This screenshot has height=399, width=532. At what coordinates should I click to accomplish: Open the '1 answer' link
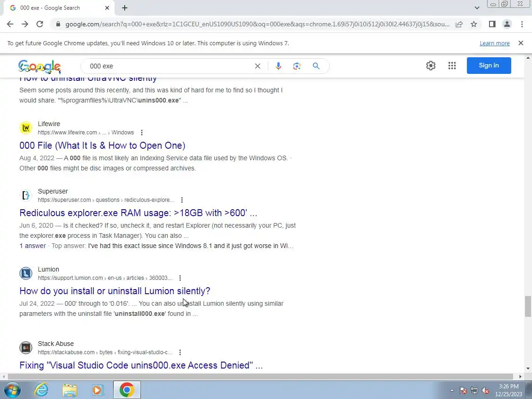33,246
